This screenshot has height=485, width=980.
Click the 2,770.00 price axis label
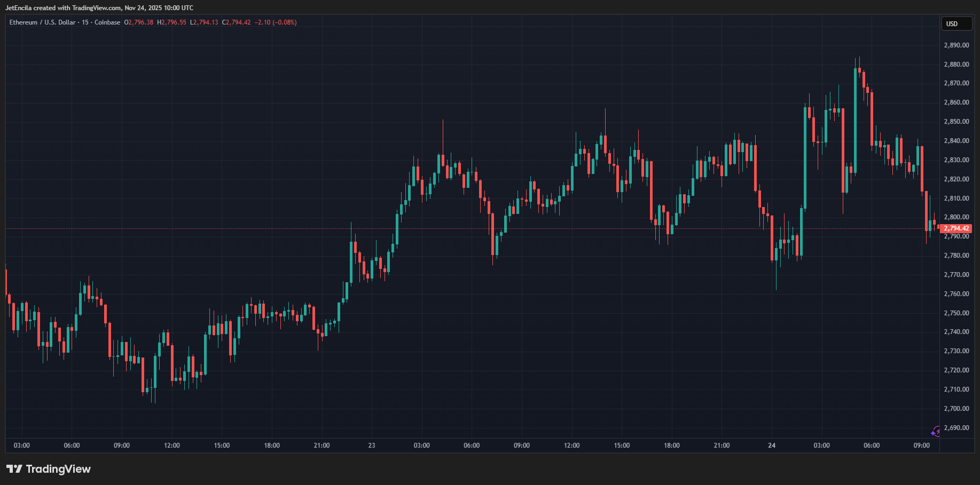pos(957,275)
